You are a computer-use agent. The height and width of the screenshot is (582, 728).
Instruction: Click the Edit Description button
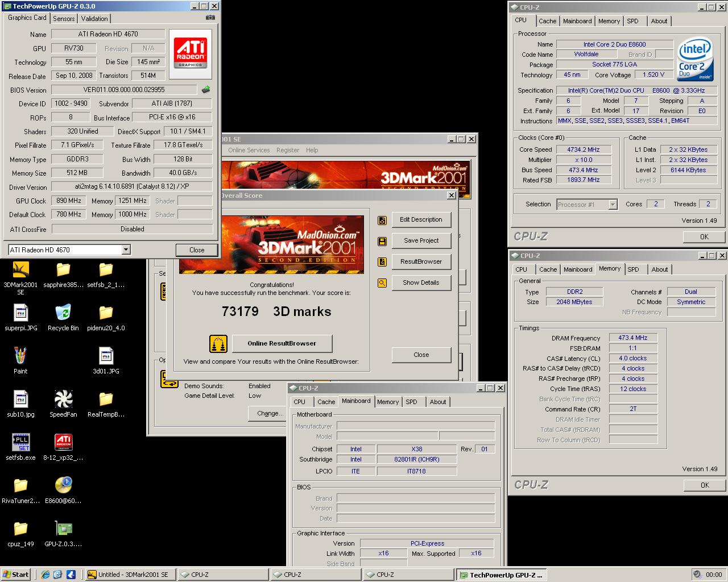tap(421, 220)
